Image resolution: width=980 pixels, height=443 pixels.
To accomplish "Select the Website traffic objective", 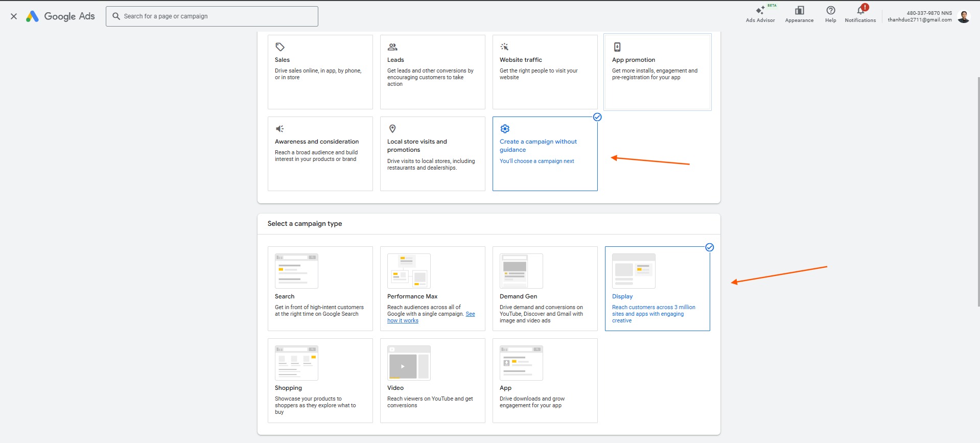I will click(x=545, y=72).
